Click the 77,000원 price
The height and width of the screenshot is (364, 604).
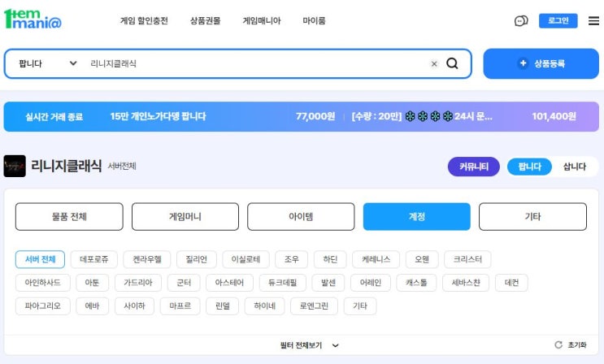[x=315, y=116]
